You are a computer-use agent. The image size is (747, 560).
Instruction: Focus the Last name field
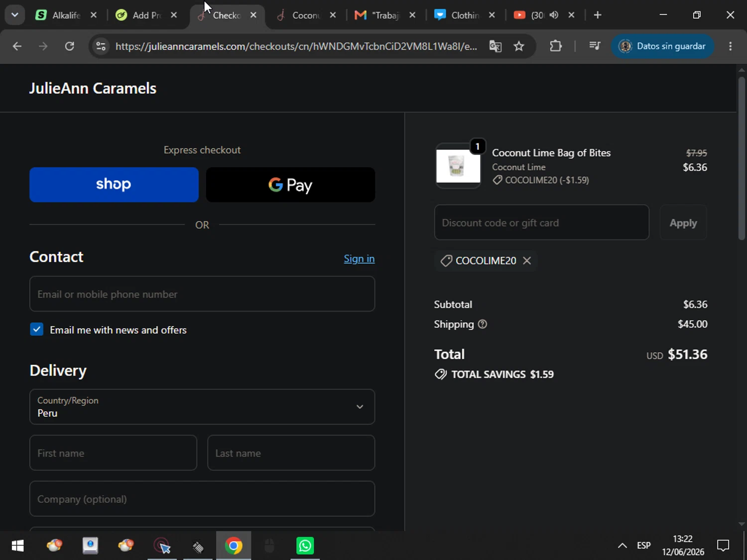[x=291, y=453]
